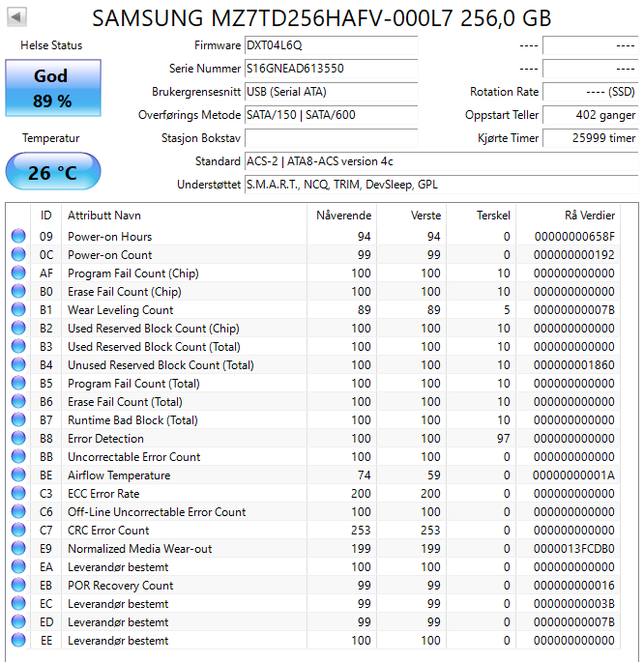Click the Oppstart Teller value 402 ganger
This screenshot has height=662, width=644.
(x=590, y=115)
